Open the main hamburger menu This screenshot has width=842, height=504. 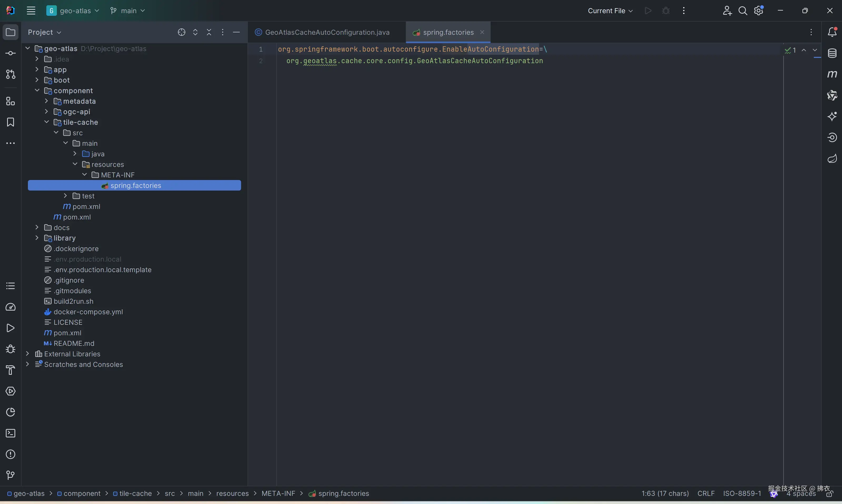pyautogui.click(x=31, y=11)
